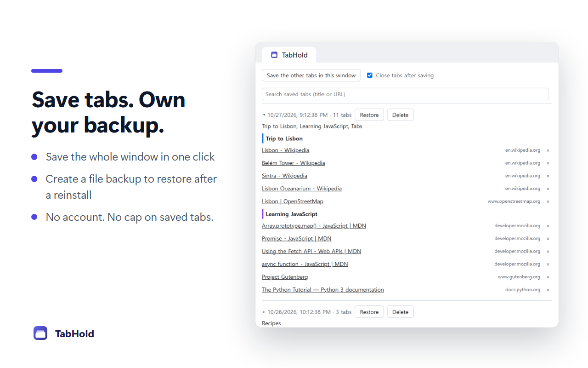Open Array.prototype.map() MDN link
Screen dimensions: 588x368
(x=314, y=226)
